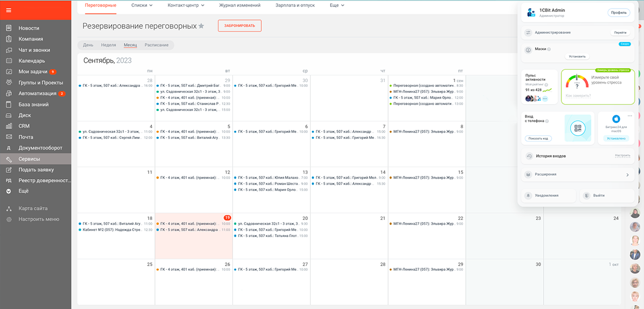Switch to the Расписание view
The image size is (644, 309).
(156, 45)
